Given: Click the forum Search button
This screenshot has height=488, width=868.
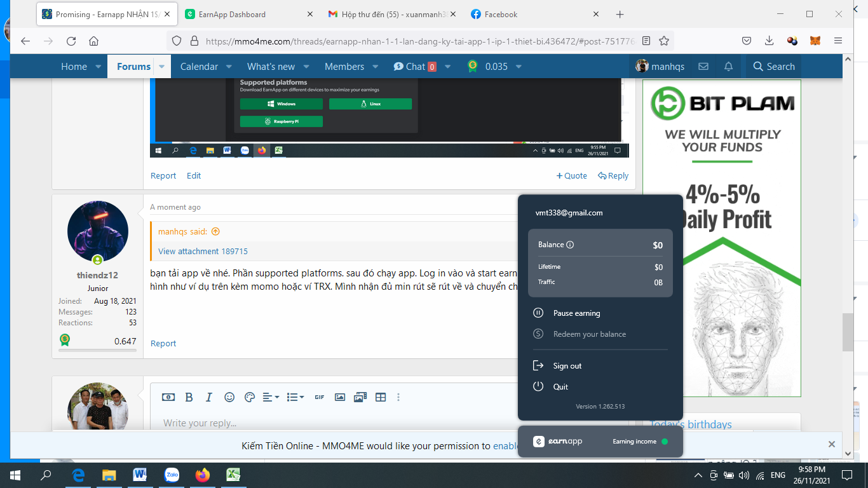Looking at the screenshot, I should pos(773,66).
